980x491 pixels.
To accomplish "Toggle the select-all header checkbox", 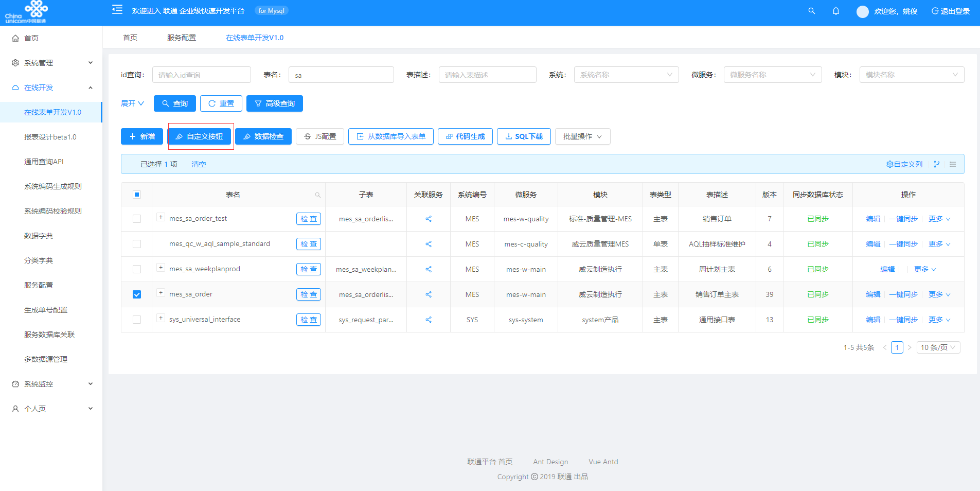I will [137, 195].
